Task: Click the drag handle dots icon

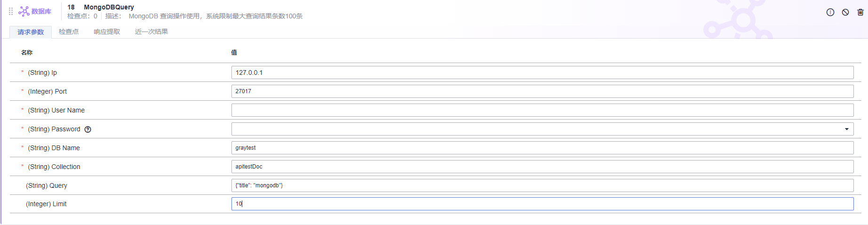Action: point(11,11)
